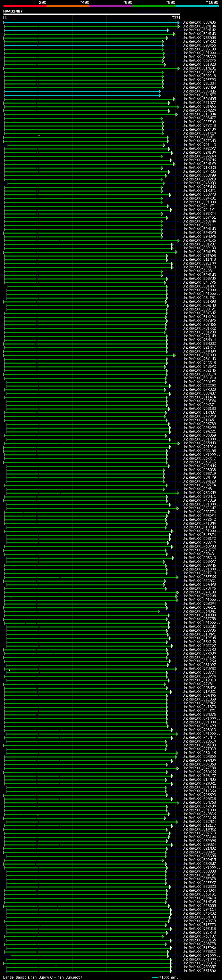Open hit UniRef100_B2NIW3
This screenshot has height=980, width=222.
coord(199,34)
